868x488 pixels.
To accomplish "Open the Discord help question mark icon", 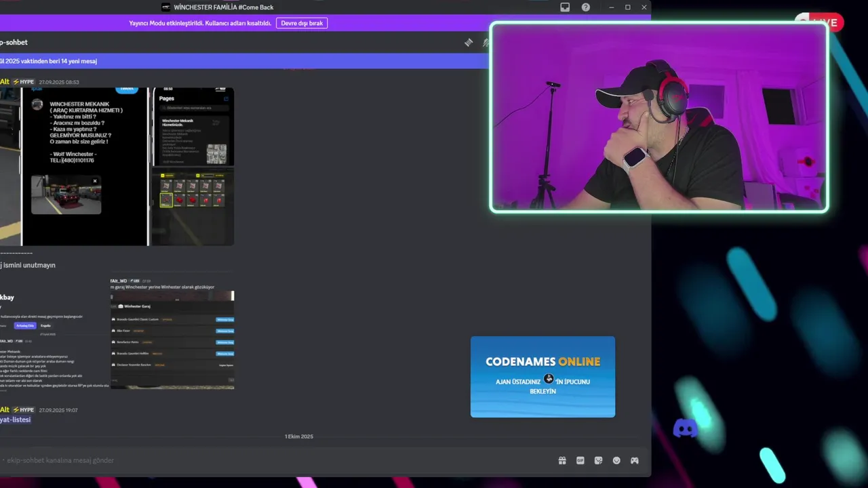I will click(x=586, y=7).
